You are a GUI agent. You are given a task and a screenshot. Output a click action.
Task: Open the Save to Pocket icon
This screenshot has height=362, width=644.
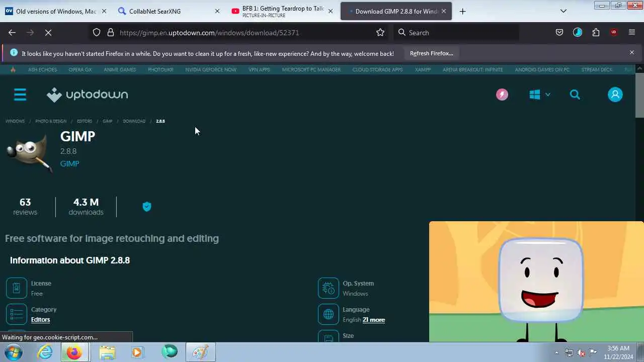point(559,32)
